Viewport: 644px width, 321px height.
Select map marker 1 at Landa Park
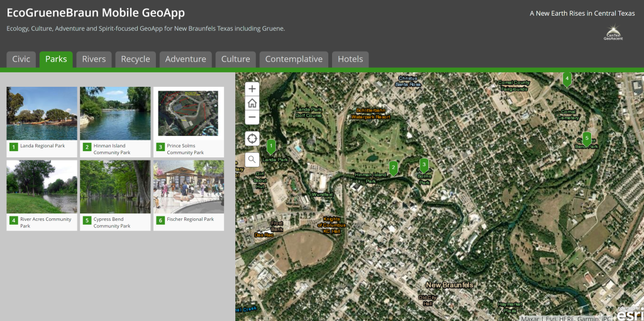(x=271, y=146)
